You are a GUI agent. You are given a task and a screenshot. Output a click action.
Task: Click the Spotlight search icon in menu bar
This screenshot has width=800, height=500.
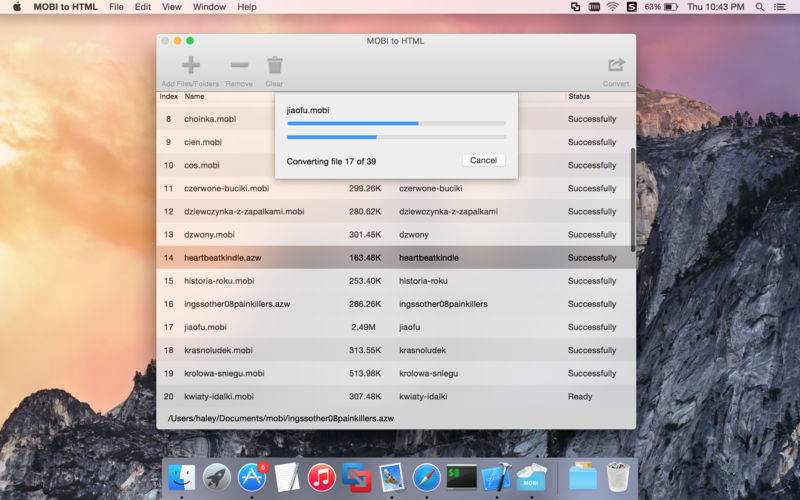760,7
